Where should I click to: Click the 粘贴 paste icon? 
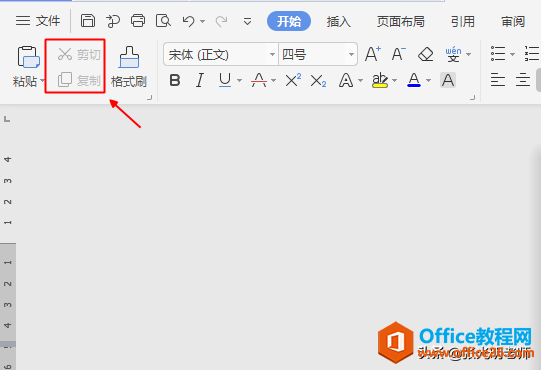tap(28, 57)
